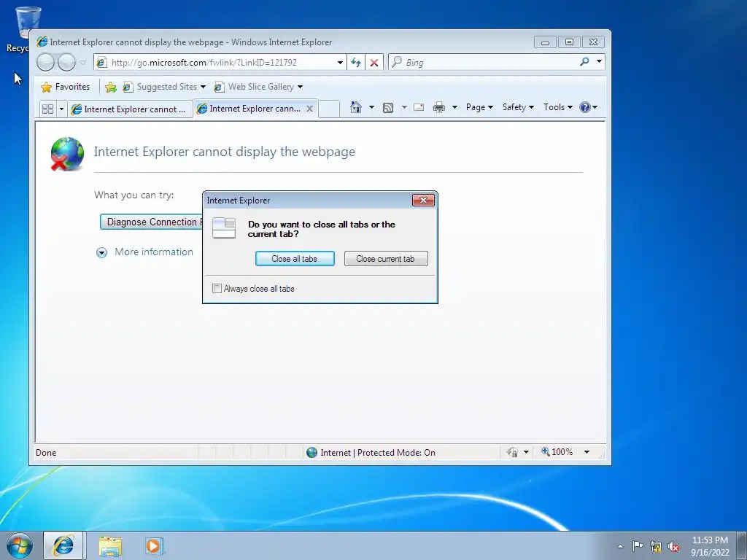The height and width of the screenshot is (560, 747).
Task: Open search provider dropdown arrow
Action: [600, 61]
